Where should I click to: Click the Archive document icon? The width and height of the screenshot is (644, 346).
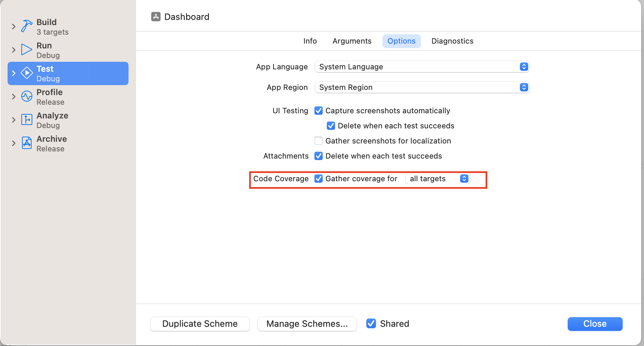26,143
